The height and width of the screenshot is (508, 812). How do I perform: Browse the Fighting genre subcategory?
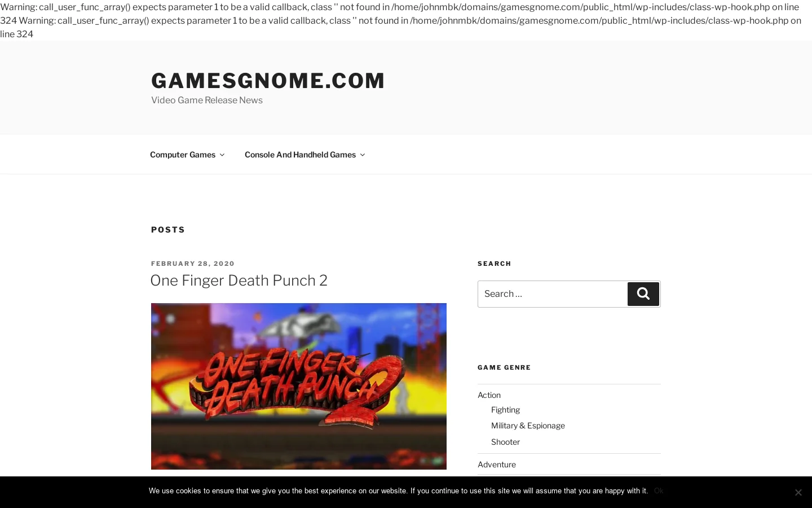505,410
